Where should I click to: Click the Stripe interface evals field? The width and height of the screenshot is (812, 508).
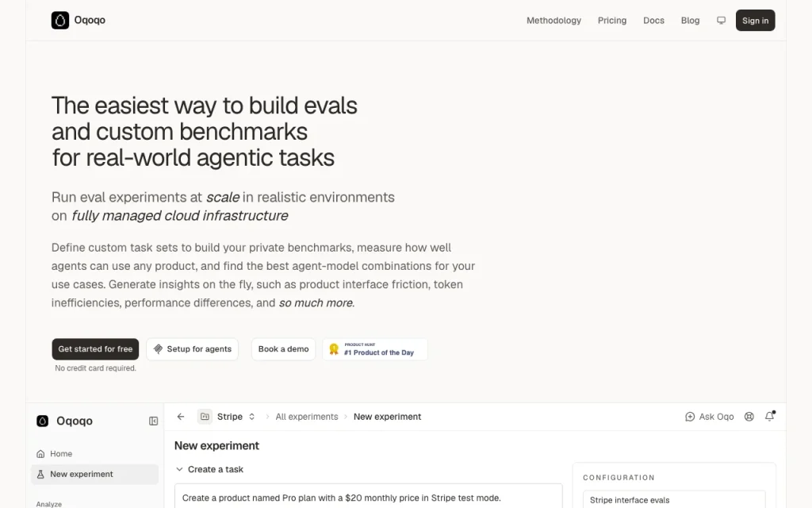[674, 500]
